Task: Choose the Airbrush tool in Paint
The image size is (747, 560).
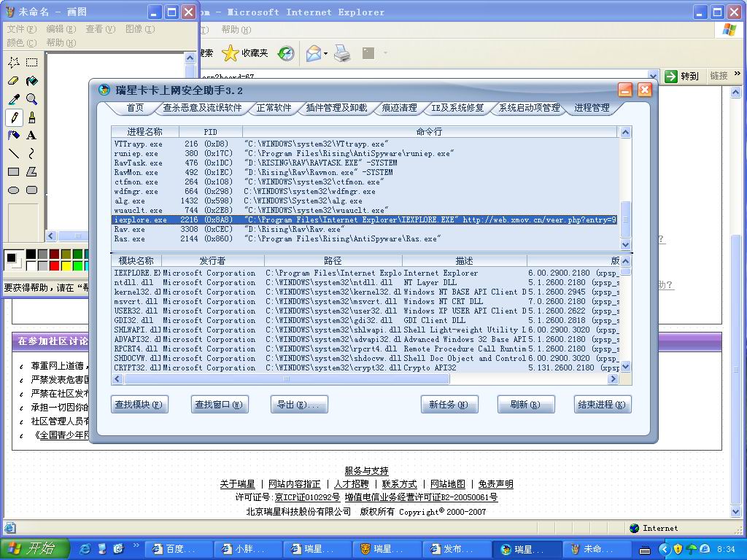Action: coord(14,135)
